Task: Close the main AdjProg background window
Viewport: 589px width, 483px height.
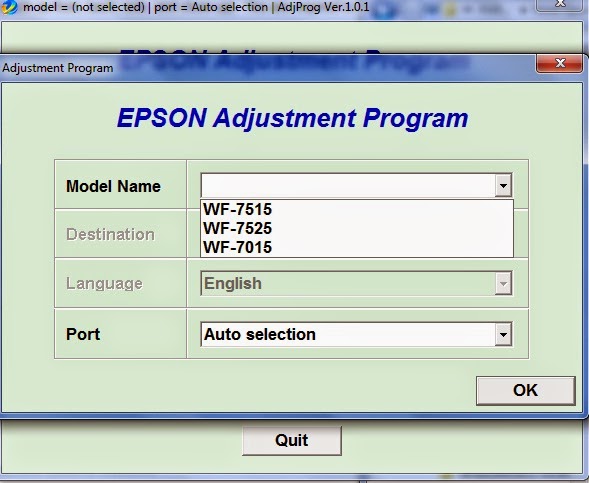Action: tap(560, 5)
